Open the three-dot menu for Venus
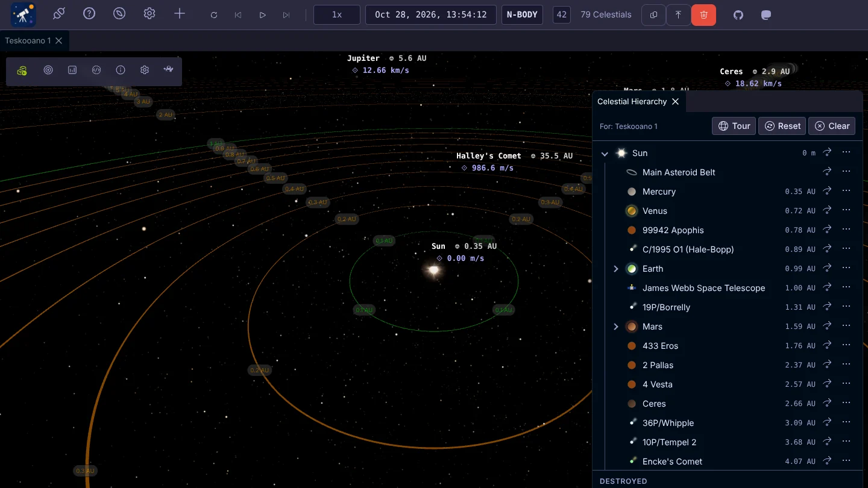 coord(846,210)
